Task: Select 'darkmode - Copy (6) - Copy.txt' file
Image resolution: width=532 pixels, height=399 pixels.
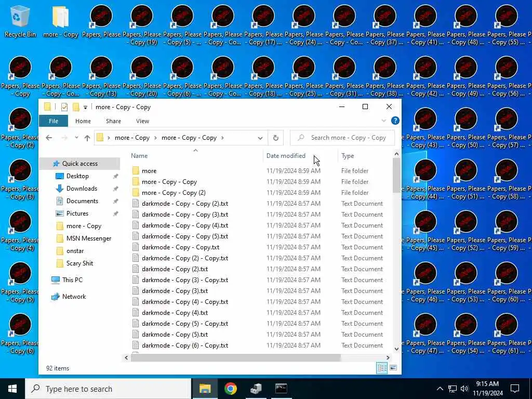Action: (x=185, y=345)
